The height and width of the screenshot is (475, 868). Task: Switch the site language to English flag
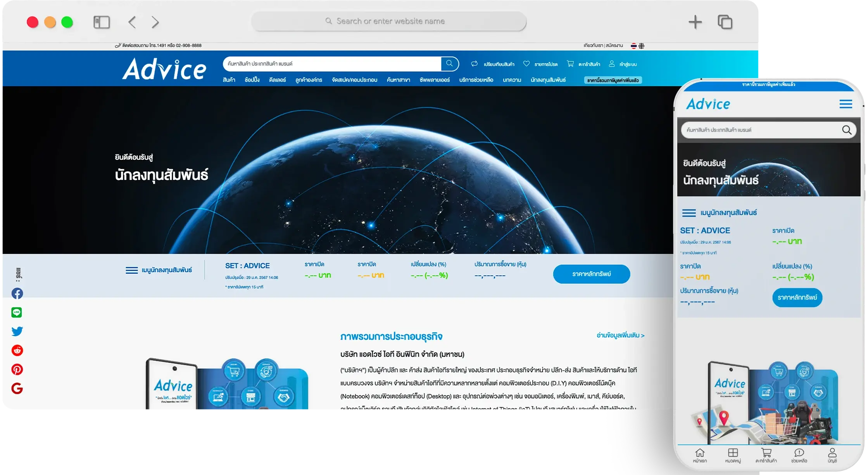coord(642,46)
